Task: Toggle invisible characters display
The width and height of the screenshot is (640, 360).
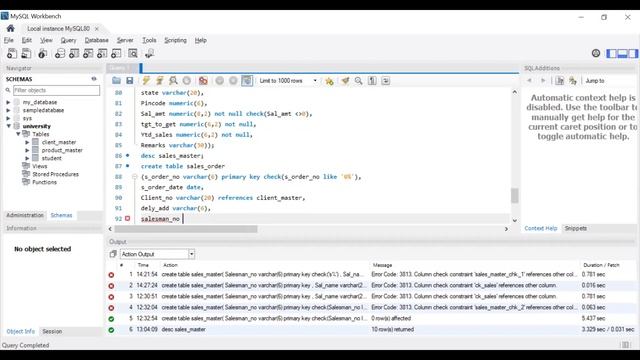Action: [x=372, y=81]
